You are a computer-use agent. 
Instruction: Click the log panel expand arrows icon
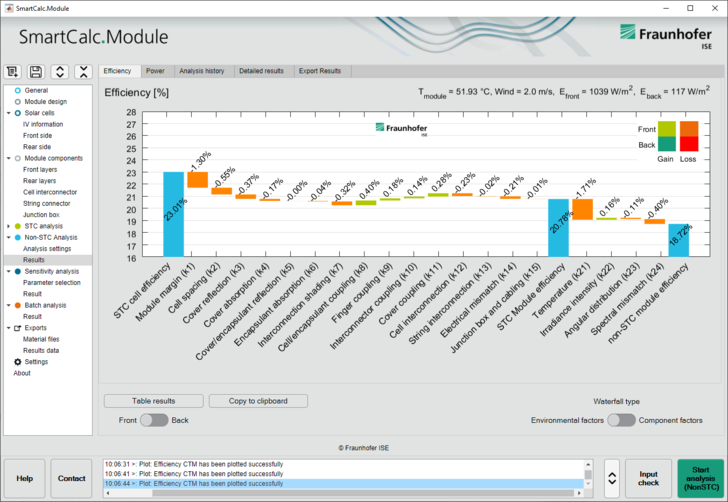(610, 479)
